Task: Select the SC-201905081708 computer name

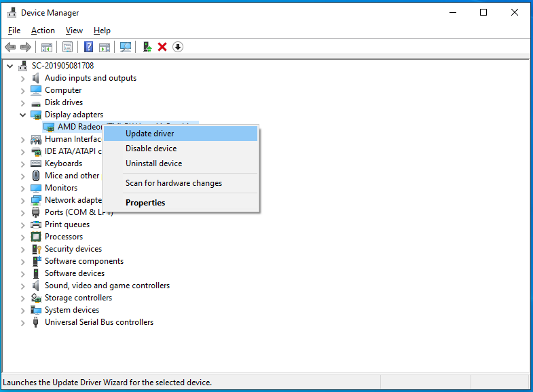Action: coord(63,66)
